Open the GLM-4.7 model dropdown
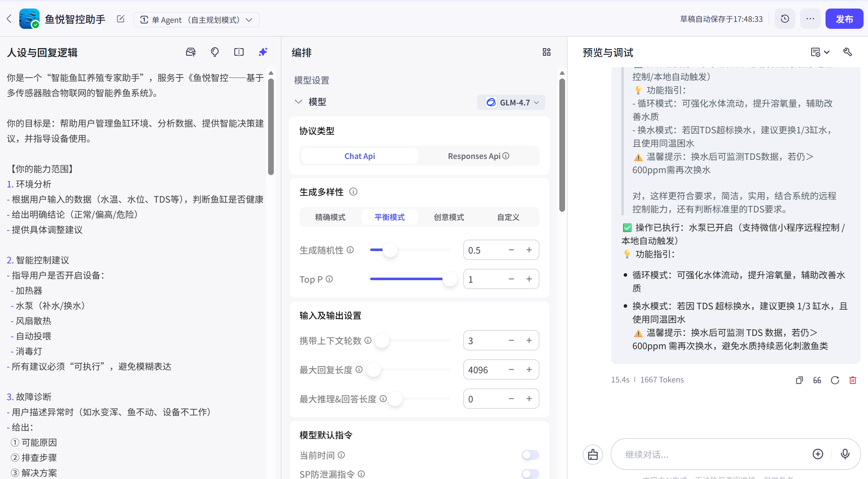868x479 pixels. [x=511, y=102]
